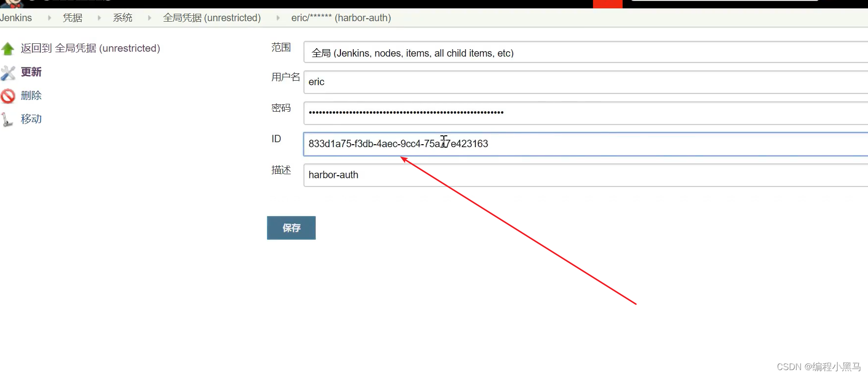Open the 范围 scope dropdown
The image size is (868, 376).
(586, 52)
